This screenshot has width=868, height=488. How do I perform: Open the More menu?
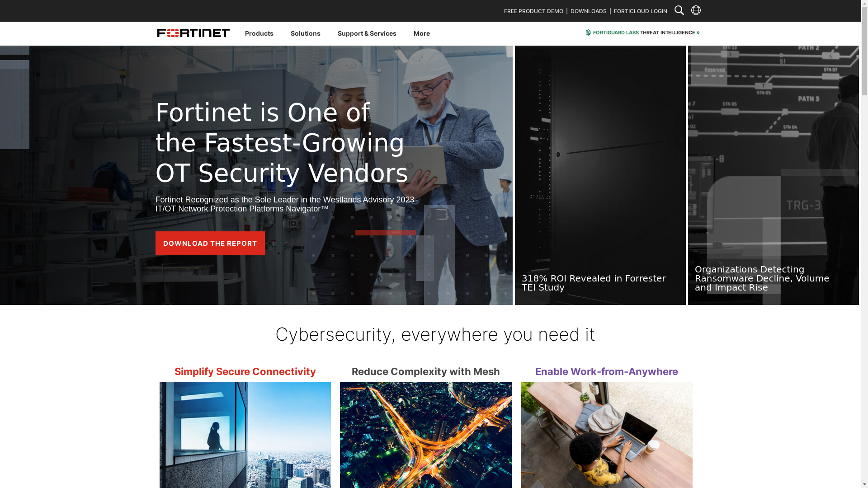pos(421,33)
